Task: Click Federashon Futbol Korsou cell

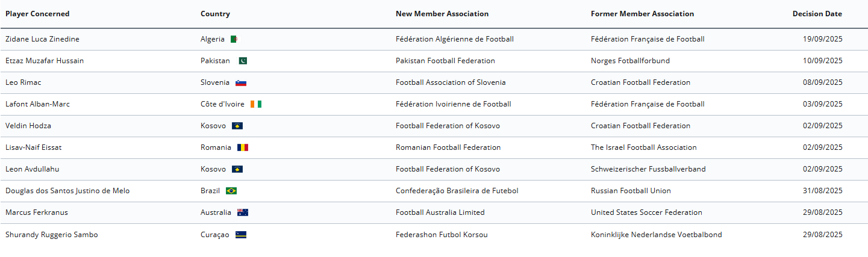Action: click(x=442, y=235)
